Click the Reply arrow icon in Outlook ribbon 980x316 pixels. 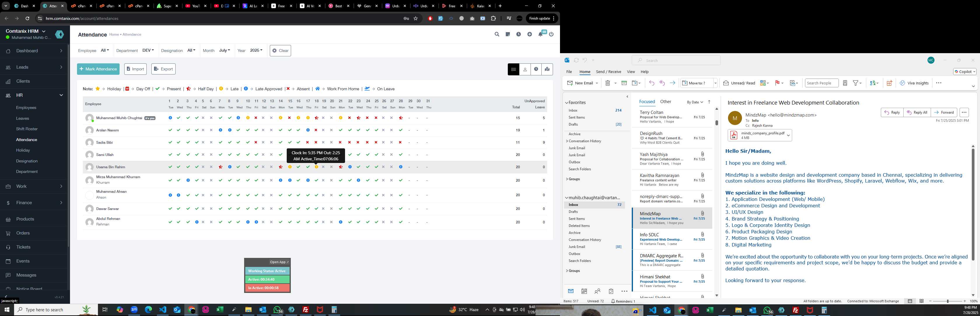(x=652, y=83)
